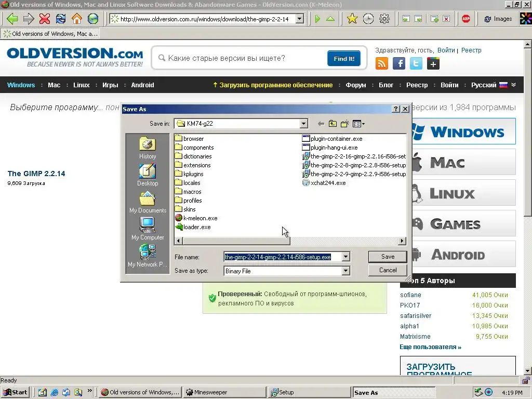The image size is (532, 399).
Task: Go up one level in Save As
Action: [332, 124]
